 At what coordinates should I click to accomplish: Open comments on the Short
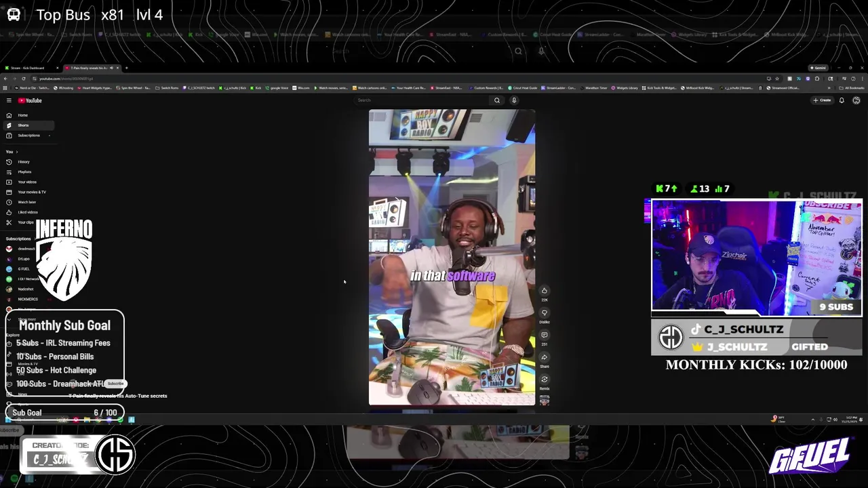544,335
